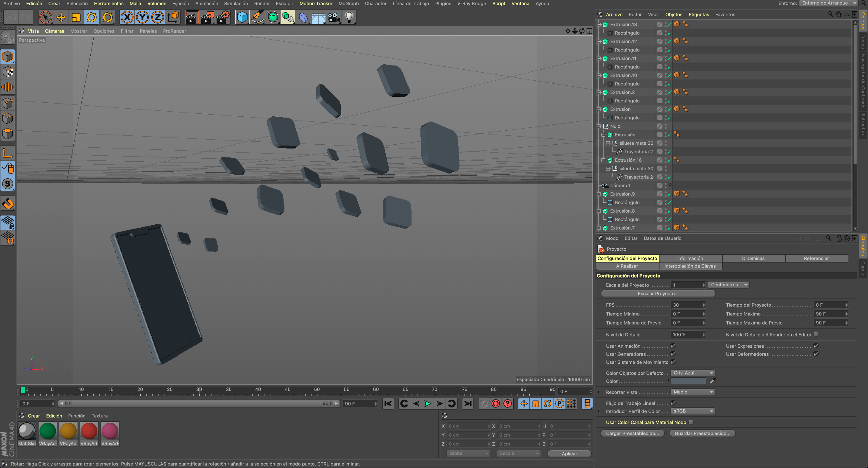The height and width of the screenshot is (468, 868).
Task: Toggle the X axis lock icon
Action: click(x=127, y=17)
